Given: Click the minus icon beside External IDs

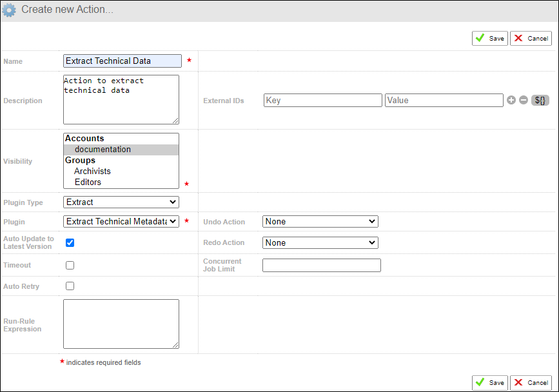Looking at the screenshot, I should click(x=523, y=101).
